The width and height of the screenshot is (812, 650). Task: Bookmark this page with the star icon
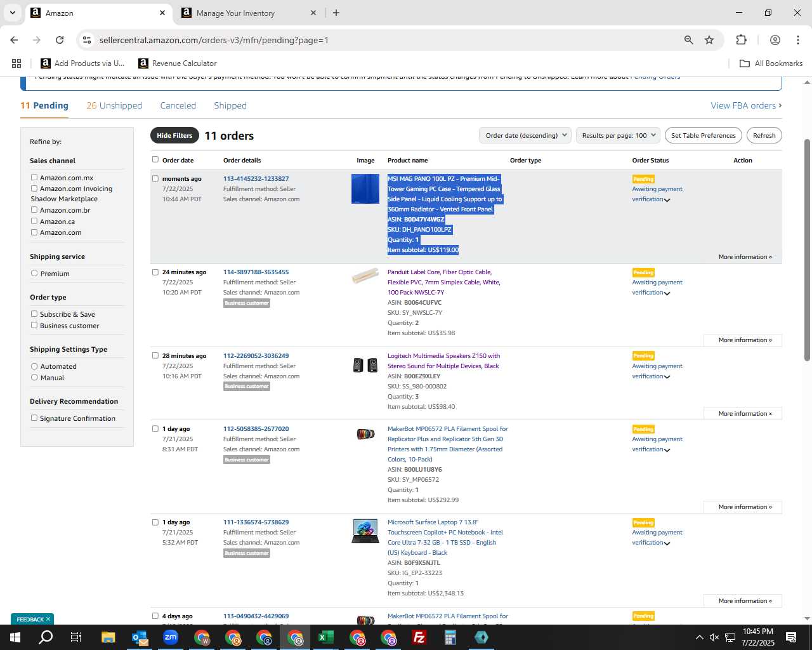pos(709,40)
